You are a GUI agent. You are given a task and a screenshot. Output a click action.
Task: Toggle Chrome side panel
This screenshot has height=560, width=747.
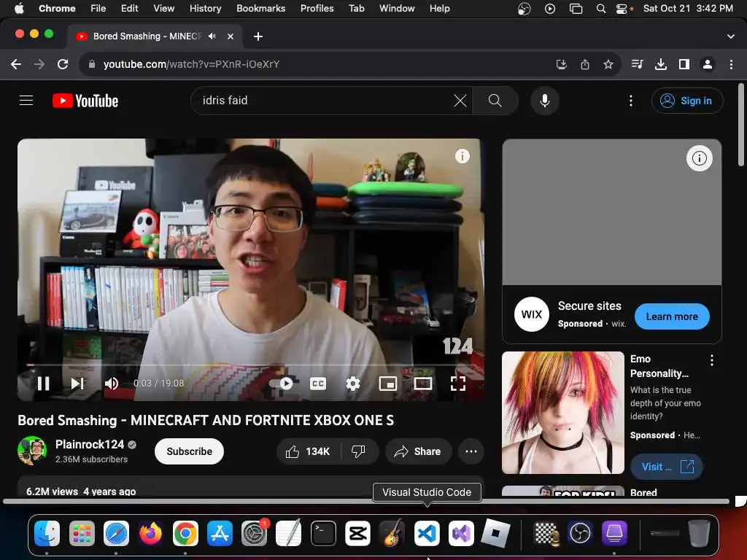click(x=684, y=64)
